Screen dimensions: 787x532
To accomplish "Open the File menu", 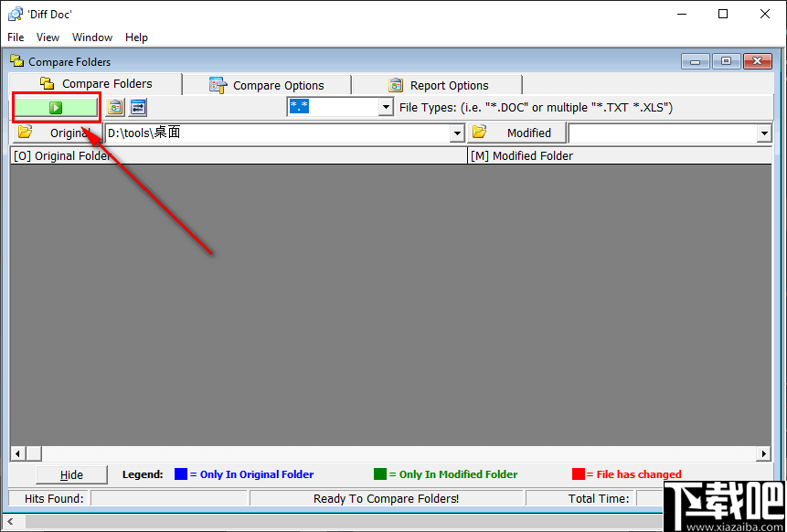I will [x=16, y=37].
